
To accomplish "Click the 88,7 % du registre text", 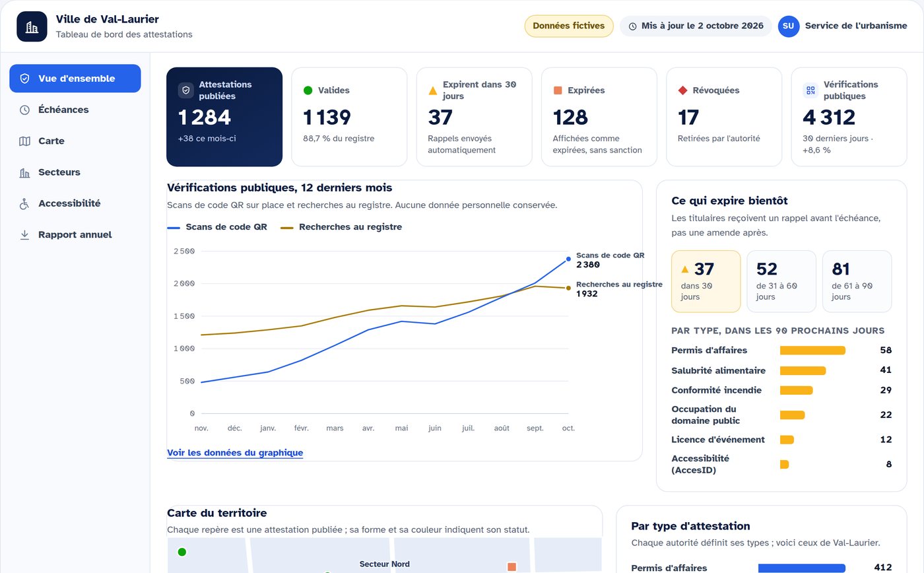I will coord(339,139).
